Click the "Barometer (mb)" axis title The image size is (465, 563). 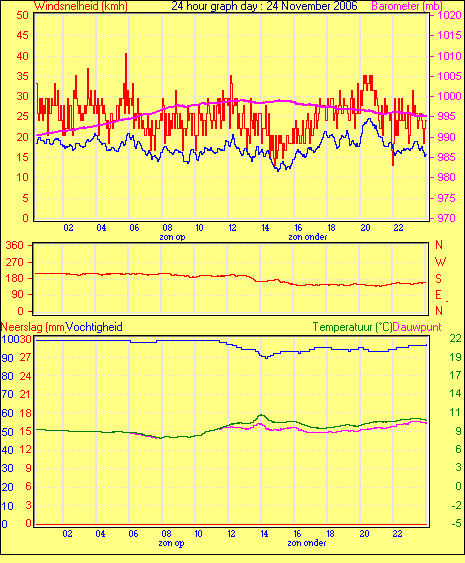pos(407,6)
